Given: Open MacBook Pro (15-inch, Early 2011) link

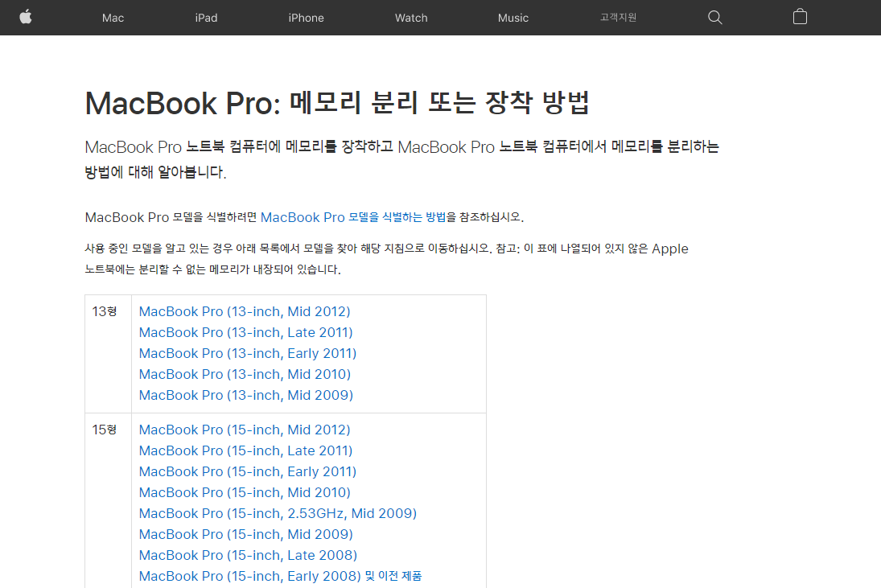Looking at the screenshot, I should (248, 471).
